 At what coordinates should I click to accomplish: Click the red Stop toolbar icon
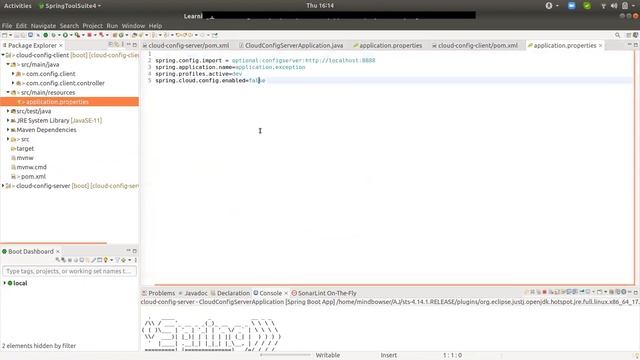[89, 35]
